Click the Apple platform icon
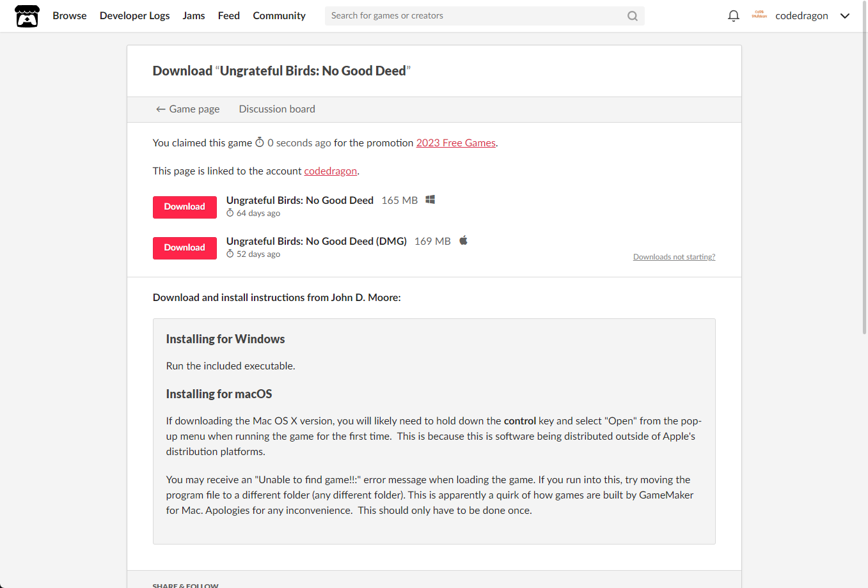868x588 pixels. pyautogui.click(x=464, y=240)
